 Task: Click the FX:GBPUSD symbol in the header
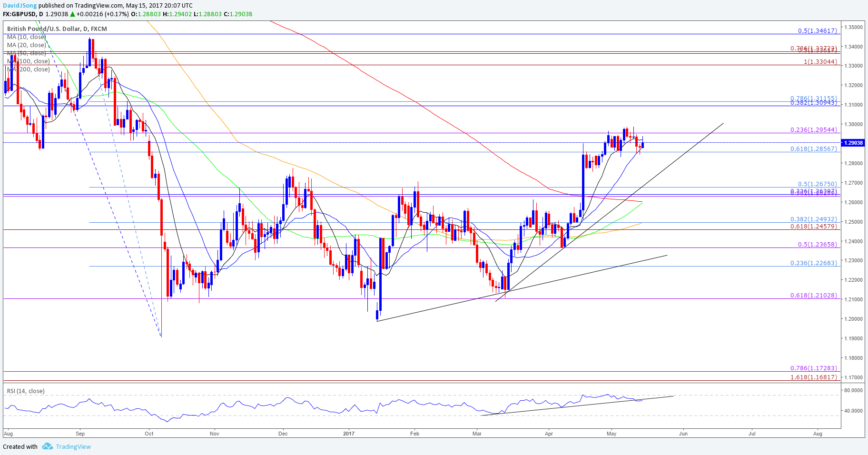(20, 14)
